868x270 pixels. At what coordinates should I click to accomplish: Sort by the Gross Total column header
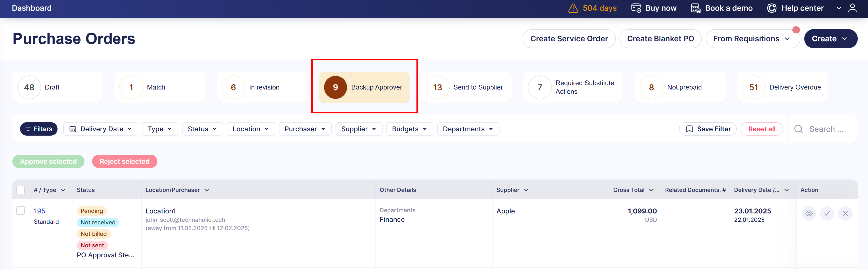tap(633, 190)
